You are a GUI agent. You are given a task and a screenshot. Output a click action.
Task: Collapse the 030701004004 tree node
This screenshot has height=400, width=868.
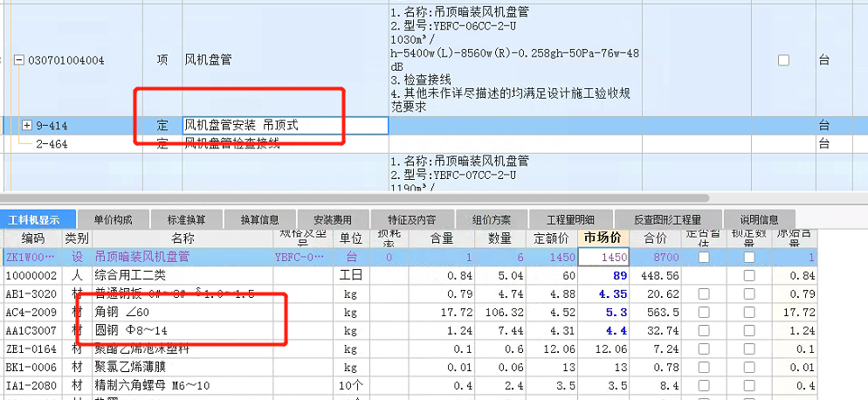(x=19, y=60)
